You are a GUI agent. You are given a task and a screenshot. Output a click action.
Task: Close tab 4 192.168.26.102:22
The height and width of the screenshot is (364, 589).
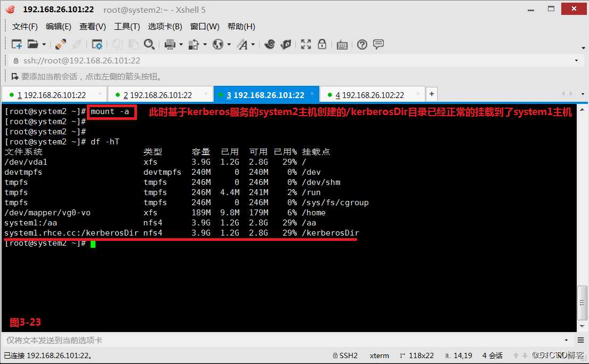point(418,93)
